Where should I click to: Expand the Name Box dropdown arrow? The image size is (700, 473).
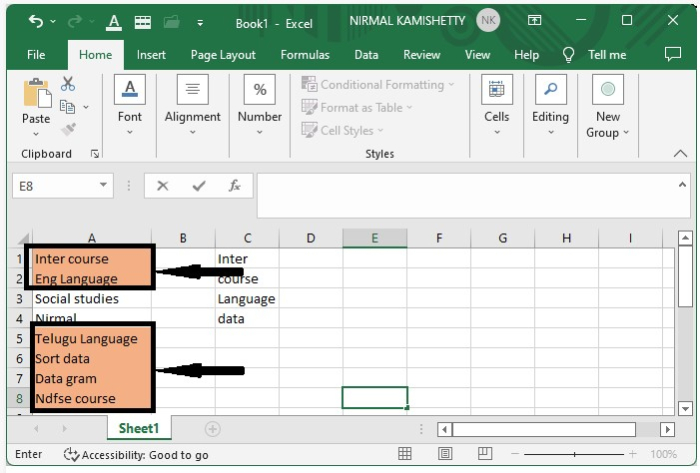coord(104,186)
